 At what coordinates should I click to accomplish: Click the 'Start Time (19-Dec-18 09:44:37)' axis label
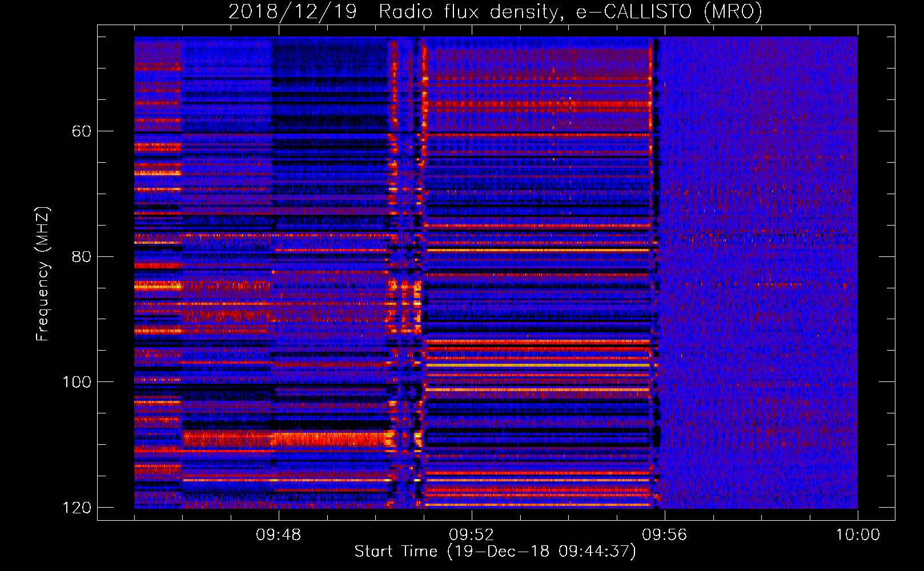[x=495, y=552]
